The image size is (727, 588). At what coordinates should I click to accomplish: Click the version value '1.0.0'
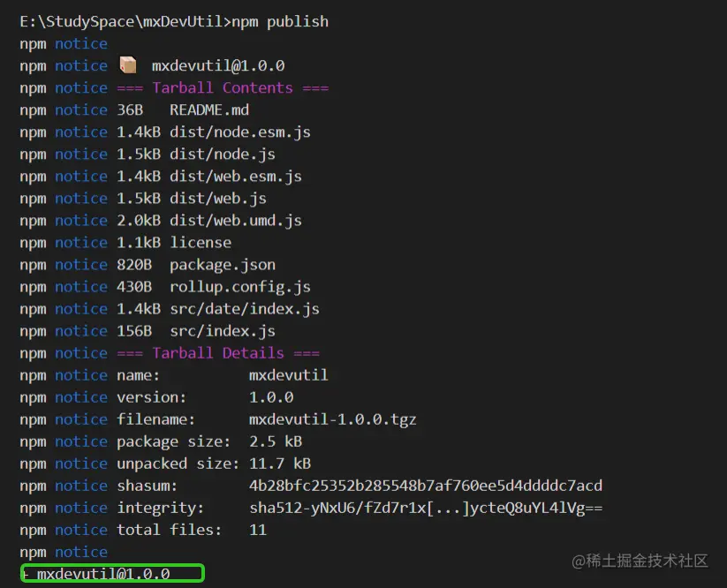[271, 397]
